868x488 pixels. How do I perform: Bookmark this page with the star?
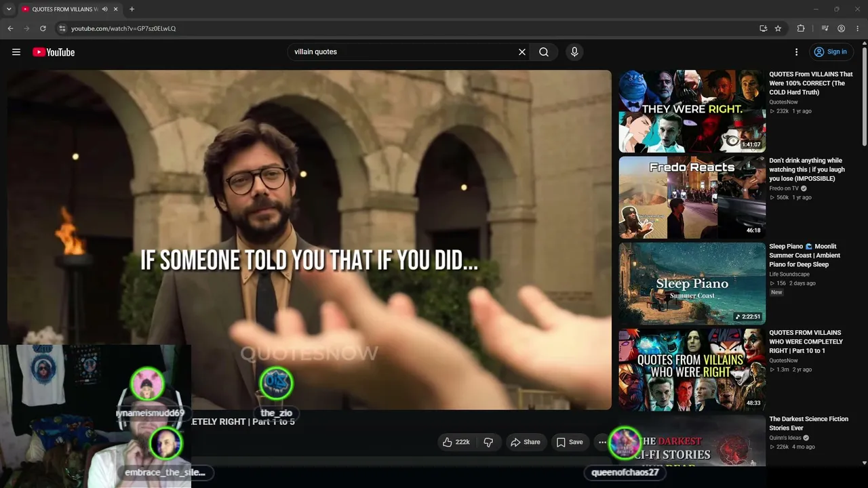[778, 28]
